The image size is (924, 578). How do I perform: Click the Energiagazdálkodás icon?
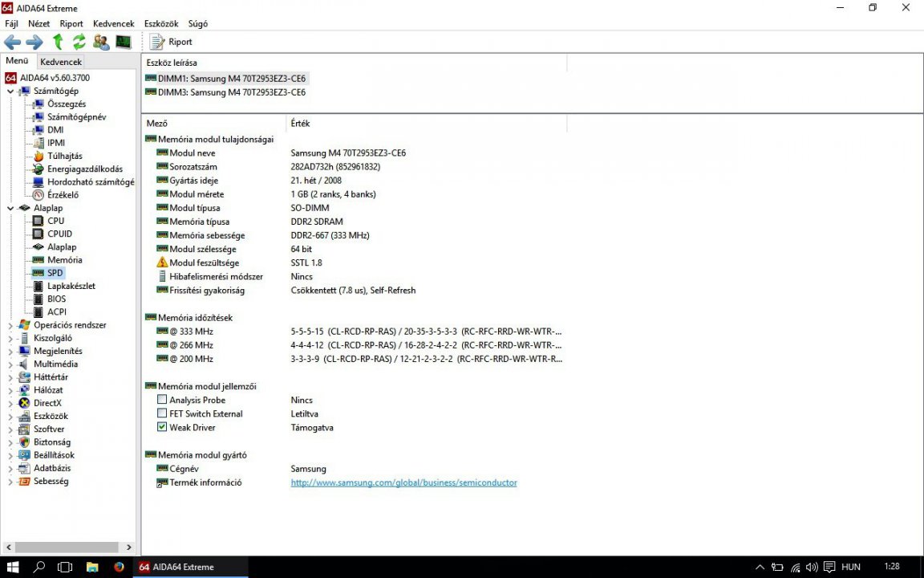point(38,169)
